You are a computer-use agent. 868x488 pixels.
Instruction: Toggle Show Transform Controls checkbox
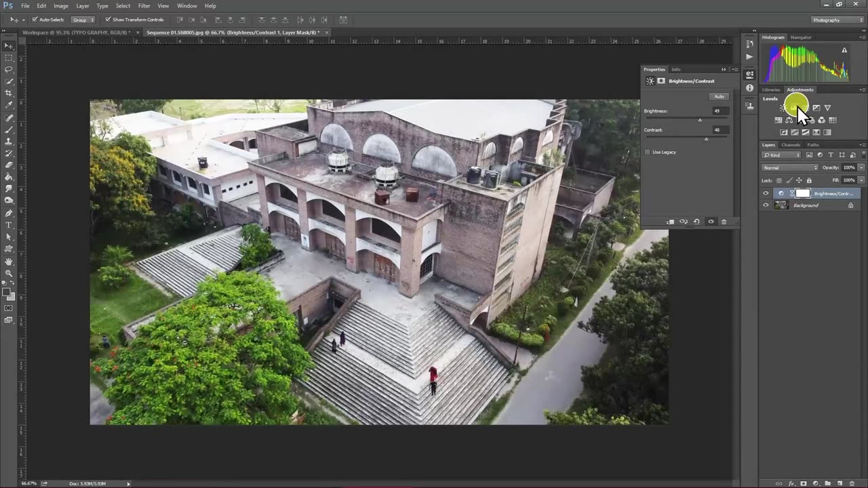pyautogui.click(x=108, y=20)
